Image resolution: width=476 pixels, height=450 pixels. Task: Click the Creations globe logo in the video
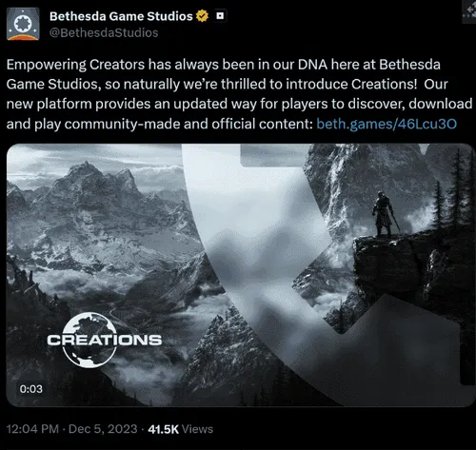(90, 340)
